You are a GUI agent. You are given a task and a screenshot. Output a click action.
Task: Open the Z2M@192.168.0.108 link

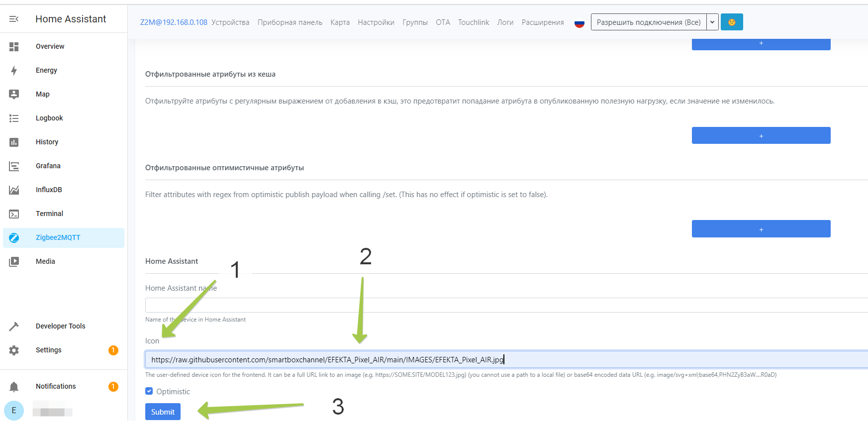point(174,22)
